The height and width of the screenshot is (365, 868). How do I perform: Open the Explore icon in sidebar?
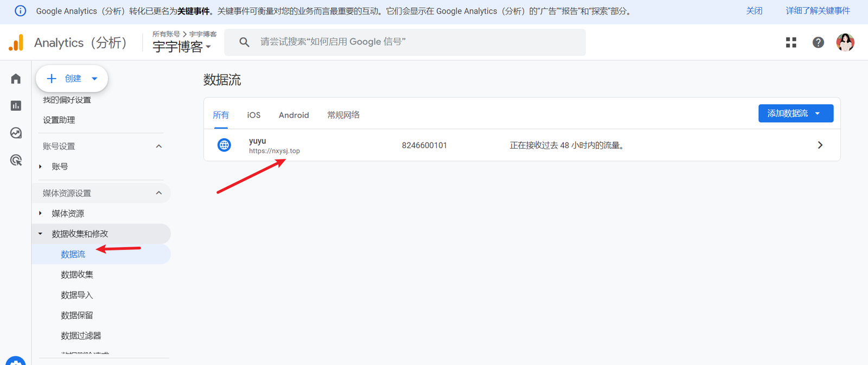pyautogui.click(x=16, y=133)
